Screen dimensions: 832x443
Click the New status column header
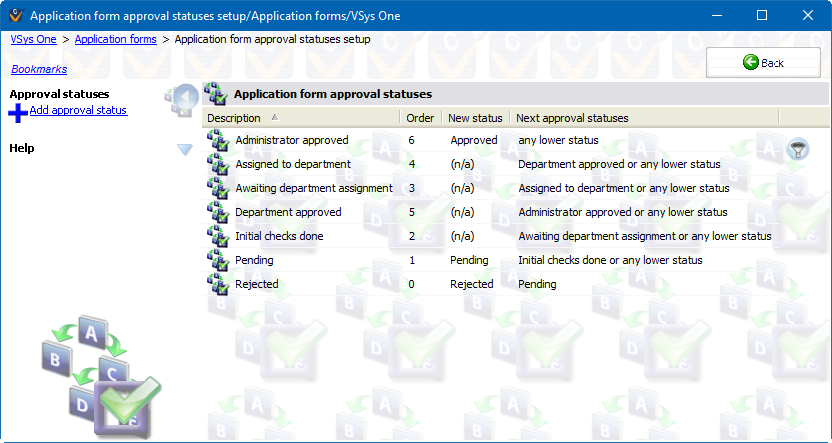pos(475,118)
